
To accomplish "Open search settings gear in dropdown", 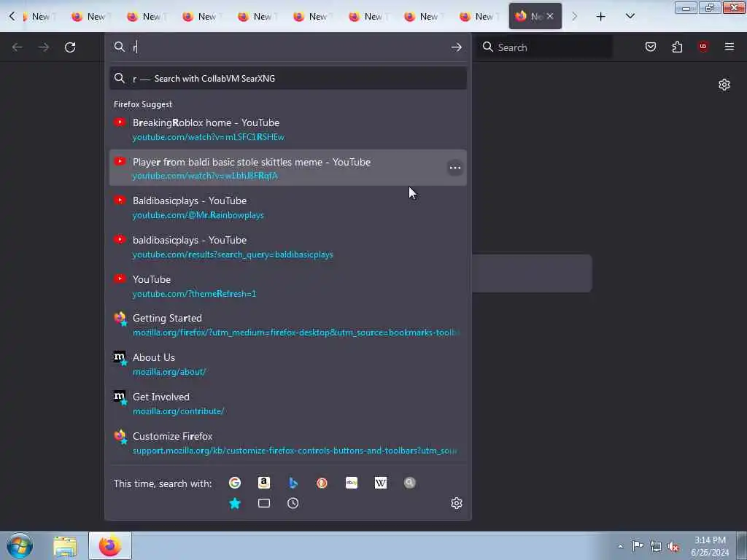I will [457, 503].
